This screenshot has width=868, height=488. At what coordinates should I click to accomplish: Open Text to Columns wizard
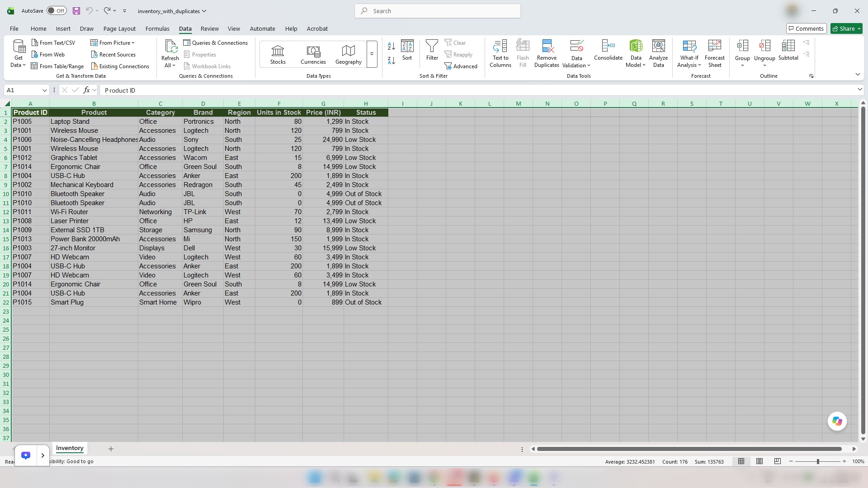[500, 53]
